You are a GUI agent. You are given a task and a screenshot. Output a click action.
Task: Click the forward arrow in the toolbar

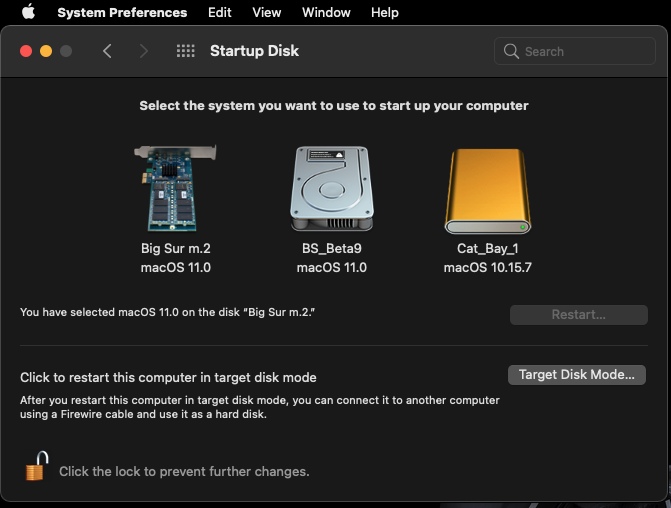point(144,51)
